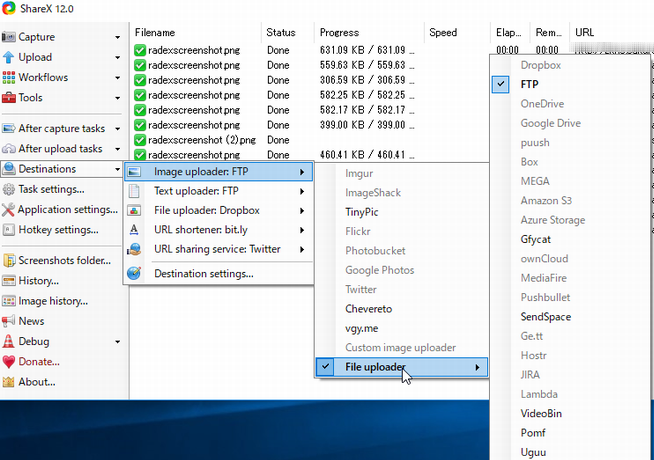Click the After upload tasks cloud icon

(x=9, y=148)
